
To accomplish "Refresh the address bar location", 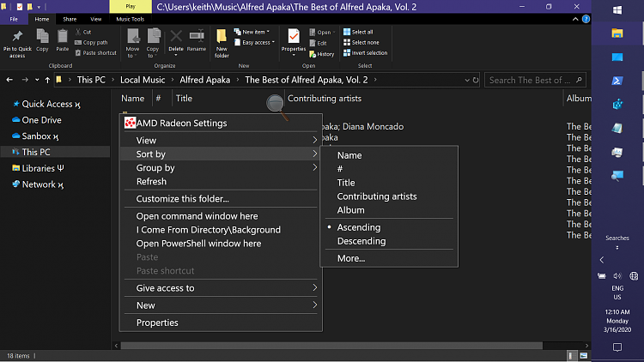I will pos(476,80).
